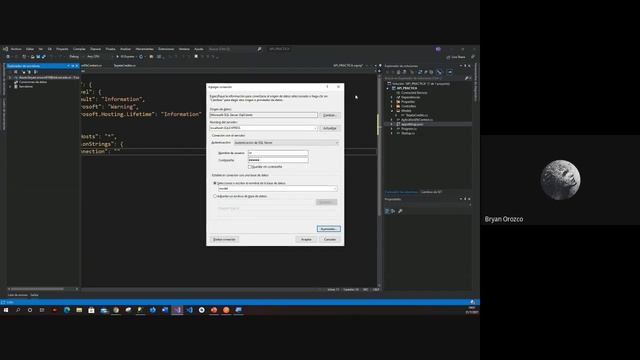The image size is (640, 360).
Task: Click the sync active document icon in Solution Explorer
Action: (420, 72)
